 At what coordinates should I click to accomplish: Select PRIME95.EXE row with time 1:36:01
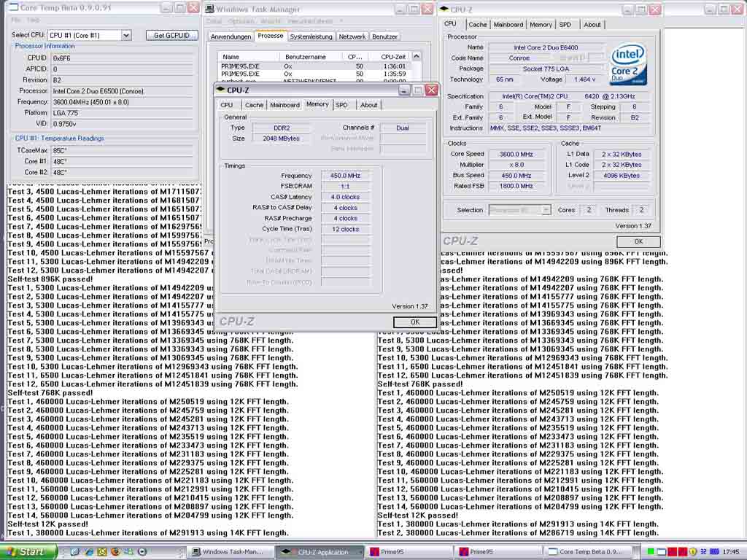click(314, 66)
